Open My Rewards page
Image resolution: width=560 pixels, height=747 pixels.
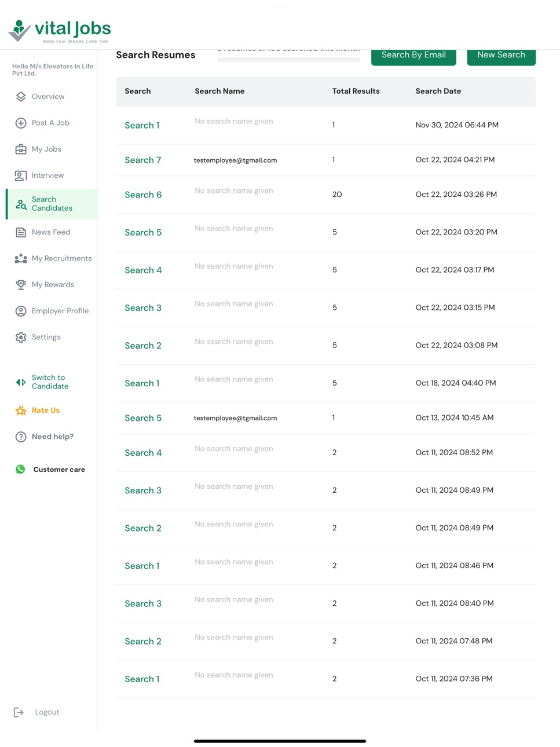point(53,284)
